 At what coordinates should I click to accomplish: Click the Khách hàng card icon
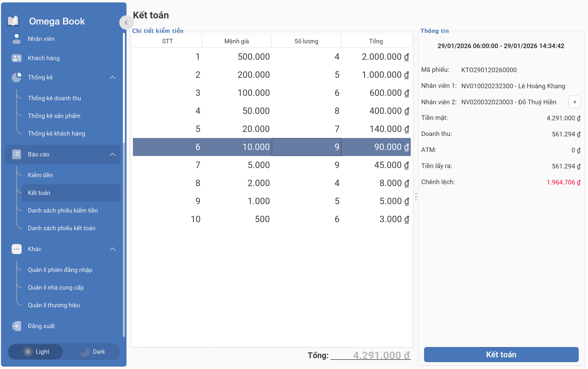(16, 58)
